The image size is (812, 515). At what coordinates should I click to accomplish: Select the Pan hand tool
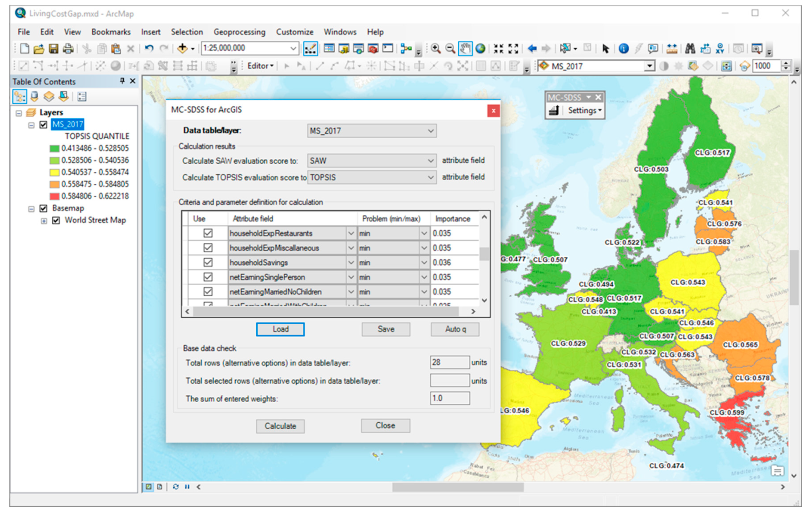(465, 49)
